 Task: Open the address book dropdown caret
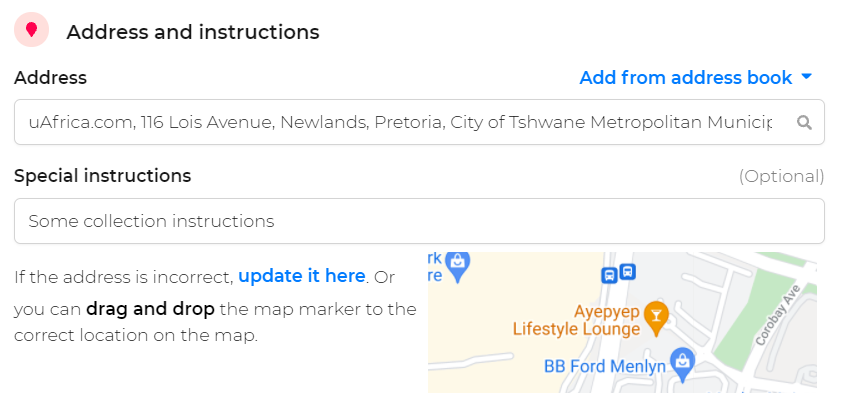[x=806, y=77]
